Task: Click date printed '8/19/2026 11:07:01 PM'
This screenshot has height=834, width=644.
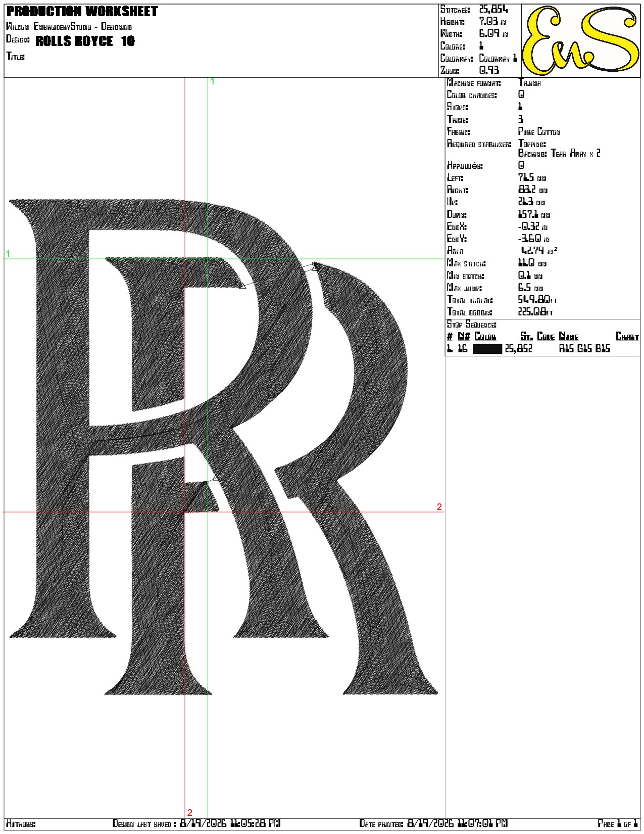Action: click(x=458, y=823)
